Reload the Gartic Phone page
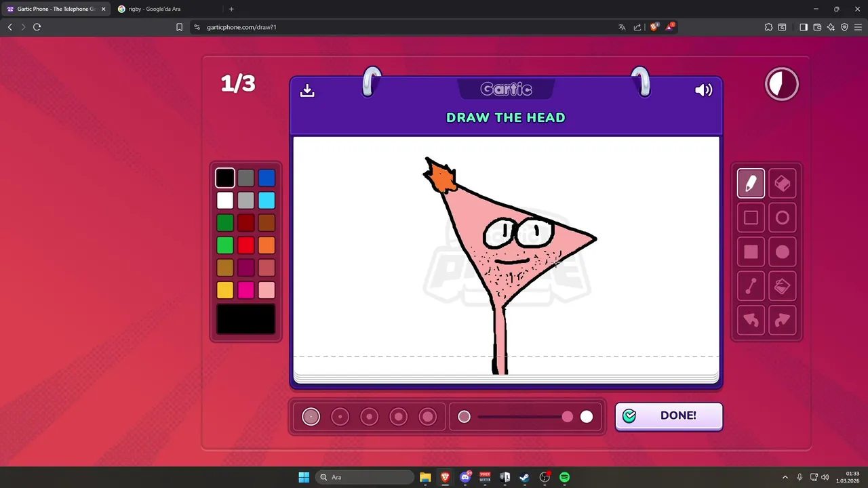 [37, 27]
